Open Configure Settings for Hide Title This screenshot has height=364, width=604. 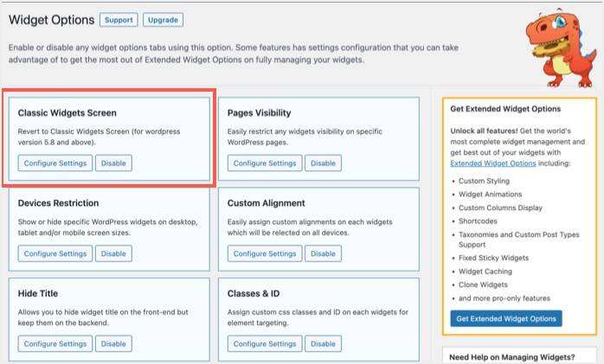click(x=55, y=343)
